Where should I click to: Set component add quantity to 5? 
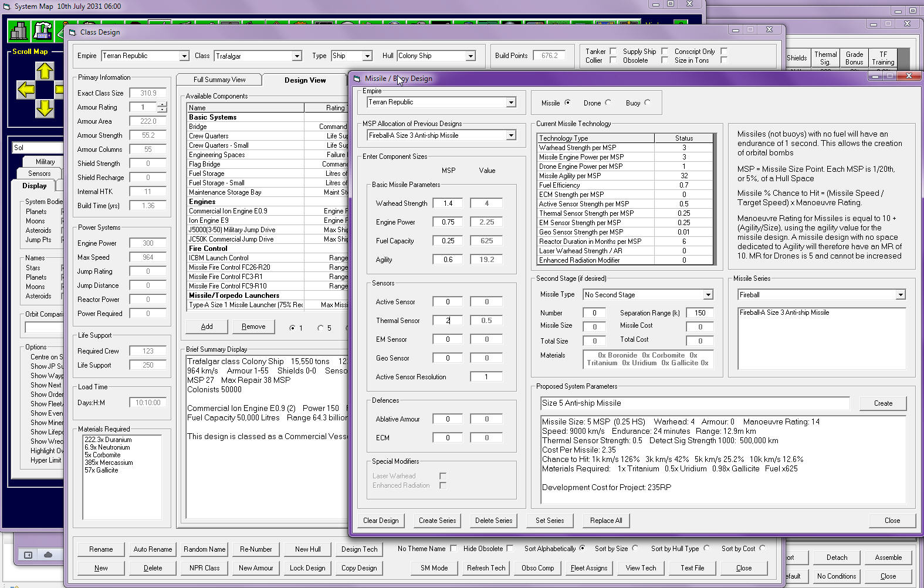pos(320,328)
